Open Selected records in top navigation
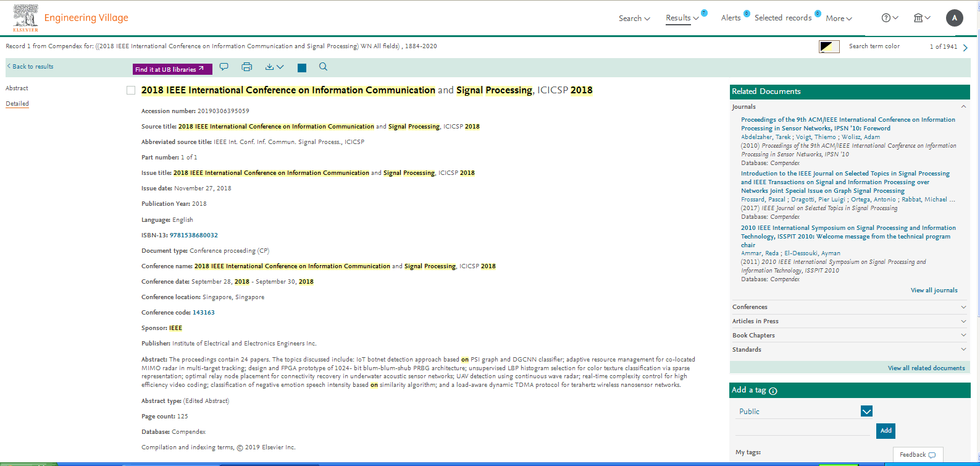This screenshot has width=980, height=466. 783,18
